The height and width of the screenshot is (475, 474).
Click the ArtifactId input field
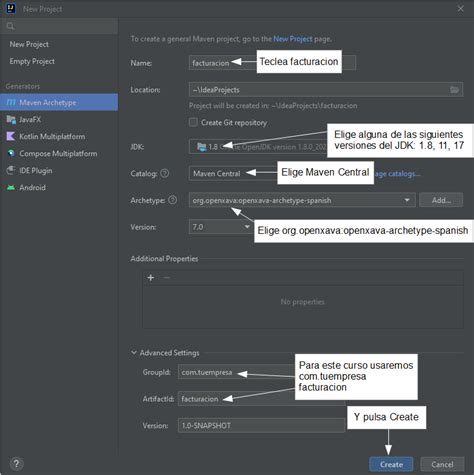261,399
